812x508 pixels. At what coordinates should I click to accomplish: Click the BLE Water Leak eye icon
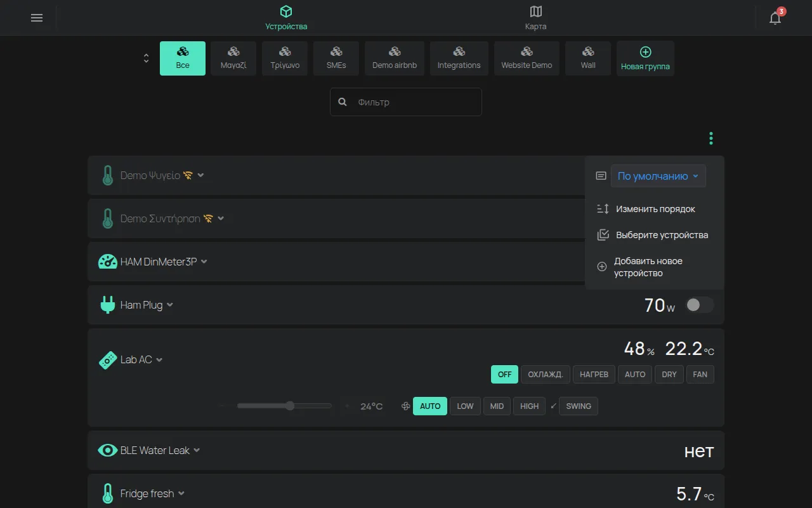[x=108, y=450]
